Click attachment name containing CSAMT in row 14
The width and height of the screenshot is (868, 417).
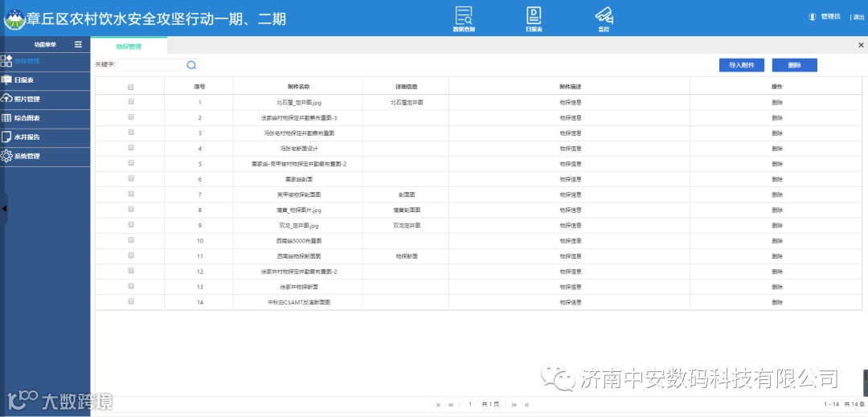pos(299,303)
